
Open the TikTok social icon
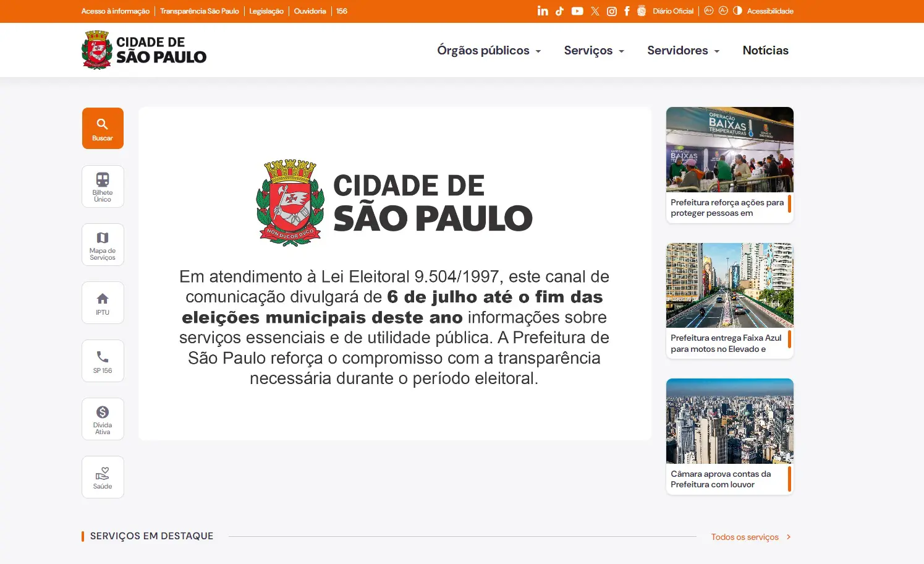pos(559,11)
